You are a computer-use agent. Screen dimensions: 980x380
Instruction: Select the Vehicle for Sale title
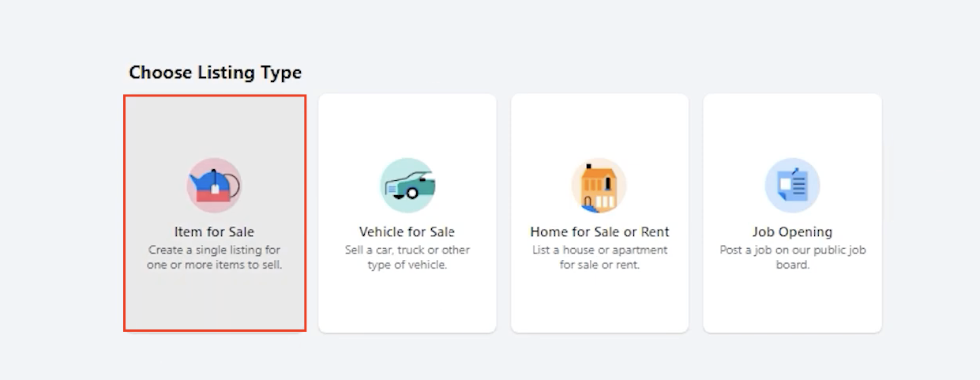pos(407,232)
